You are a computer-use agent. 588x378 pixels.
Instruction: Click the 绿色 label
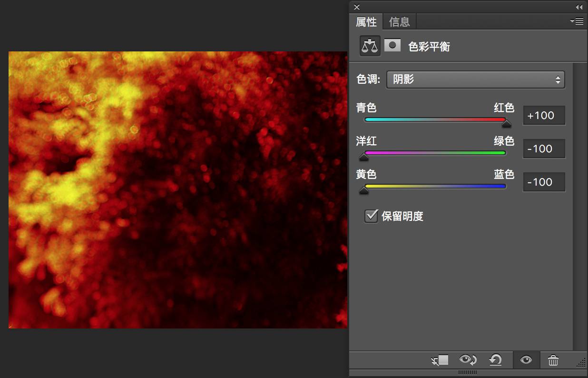[504, 141]
